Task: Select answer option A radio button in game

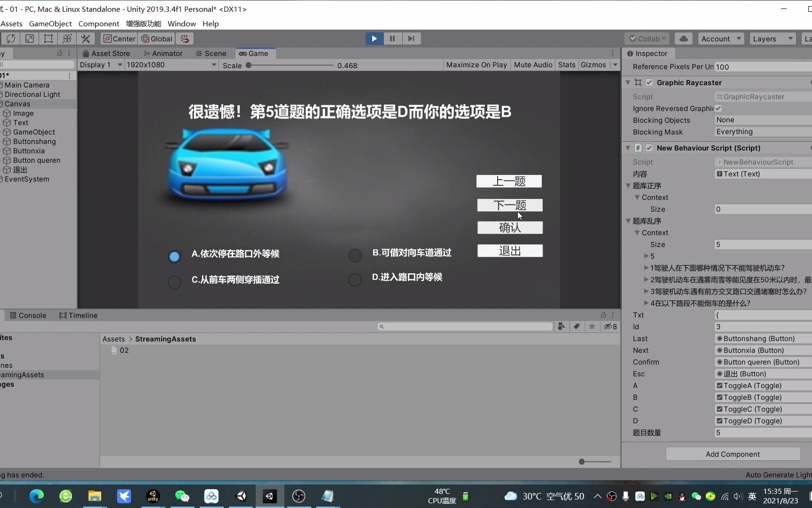Action: click(x=174, y=256)
